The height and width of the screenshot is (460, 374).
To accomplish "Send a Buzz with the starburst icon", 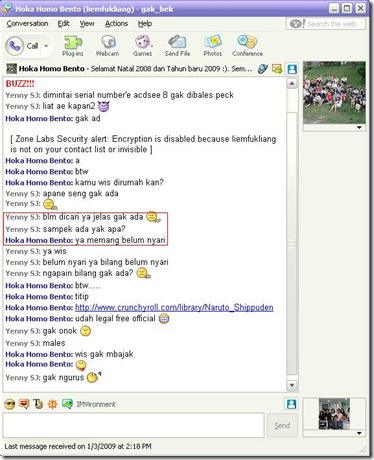I will 52,404.
